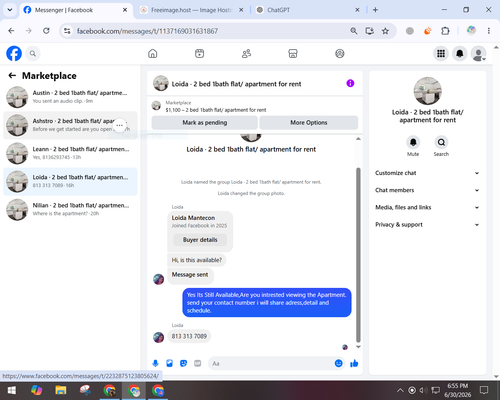The width and height of the screenshot is (500, 400).
Task: Click the Buyer details button
Action: tap(200, 240)
